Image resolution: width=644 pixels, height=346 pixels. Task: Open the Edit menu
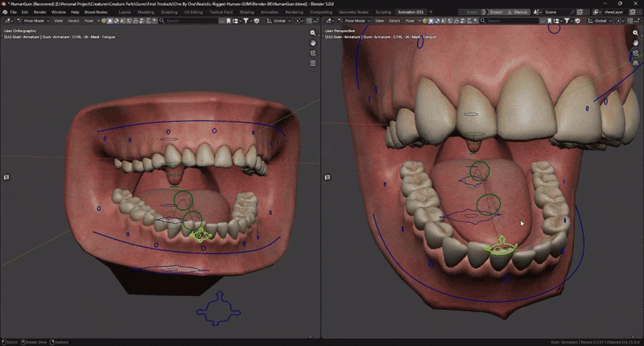point(25,12)
